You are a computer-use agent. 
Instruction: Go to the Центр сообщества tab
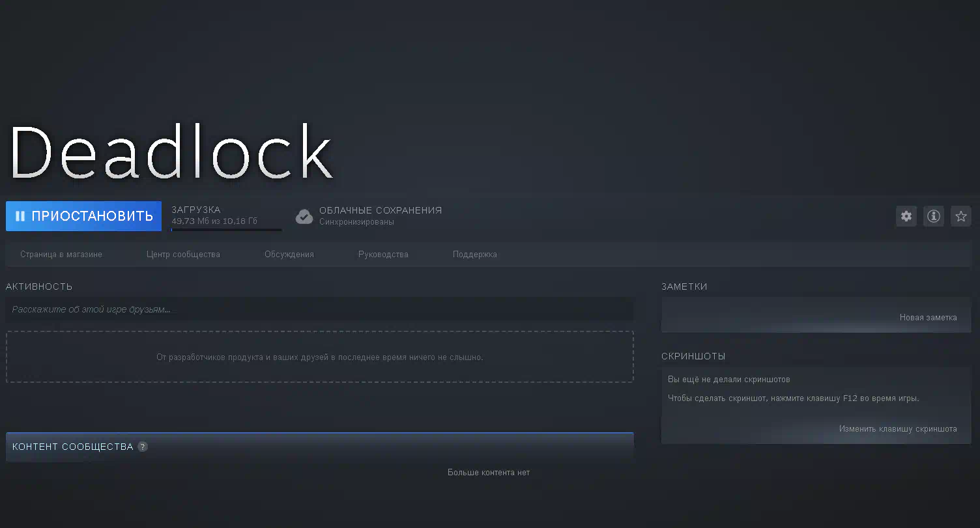[x=183, y=255]
